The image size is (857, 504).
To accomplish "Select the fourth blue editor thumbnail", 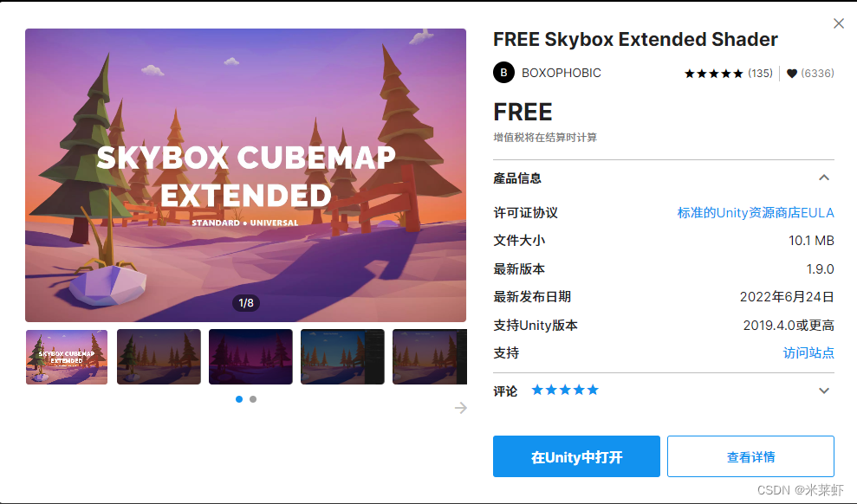I will tap(342, 357).
